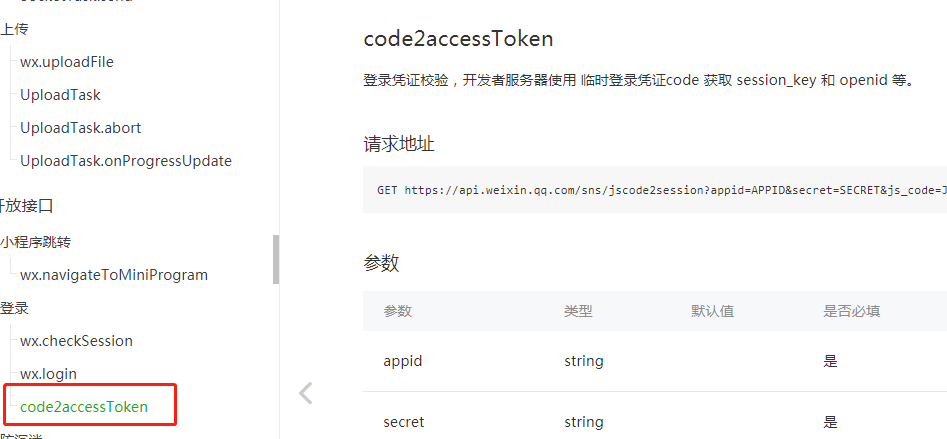Open the wx.login sidebar link
The image size is (947, 439).
point(48,374)
